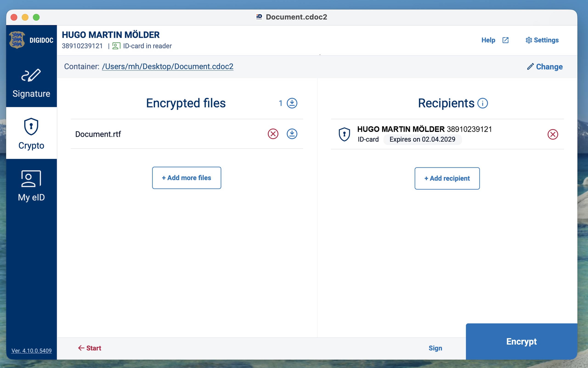Click the Document.cdoc2 window title
This screenshot has height=368, width=588.
[297, 17]
